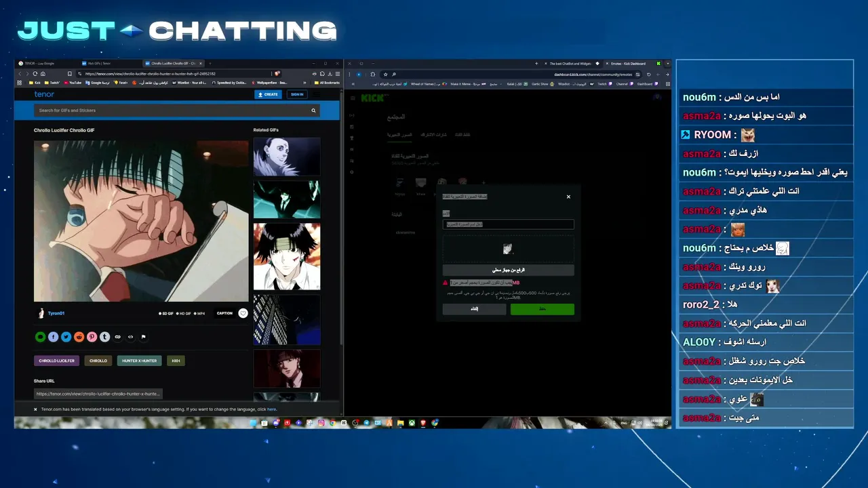The image size is (868, 488).
Task: Open the downloads icon in the left browser toolbar
Action: (330, 74)
